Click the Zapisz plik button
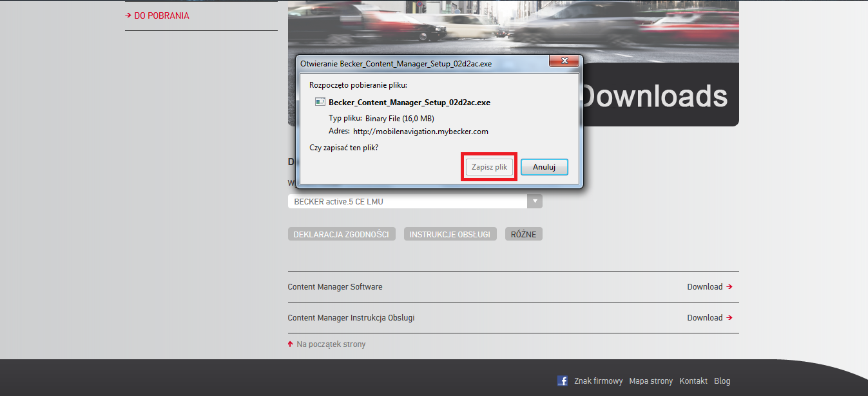The image size is (868, 396). coord(490,167)
